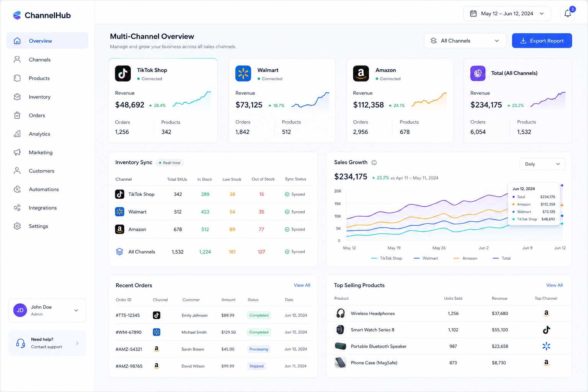588x392 pixels.
Task: Click the TikTok Shop card logo
Action: (x=123, y=73)
